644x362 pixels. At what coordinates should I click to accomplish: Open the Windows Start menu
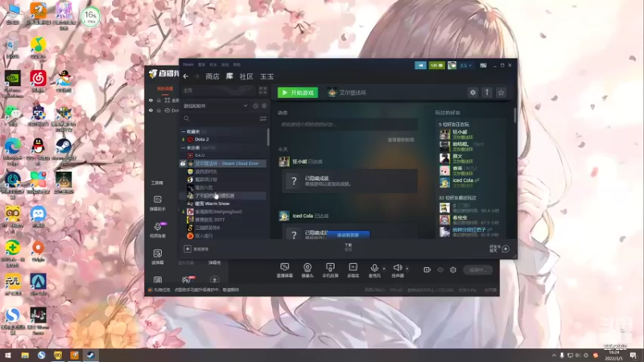[8, 355]
